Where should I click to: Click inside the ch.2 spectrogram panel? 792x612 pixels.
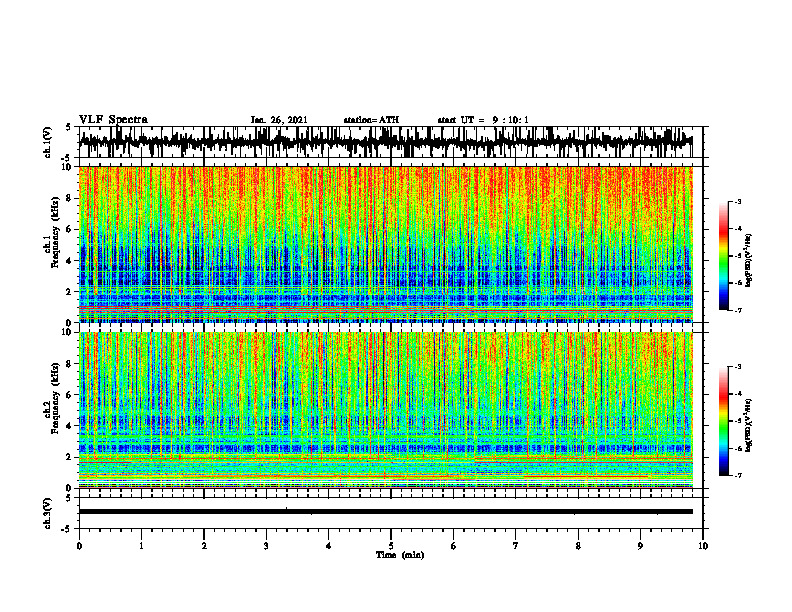pos(386,410)
